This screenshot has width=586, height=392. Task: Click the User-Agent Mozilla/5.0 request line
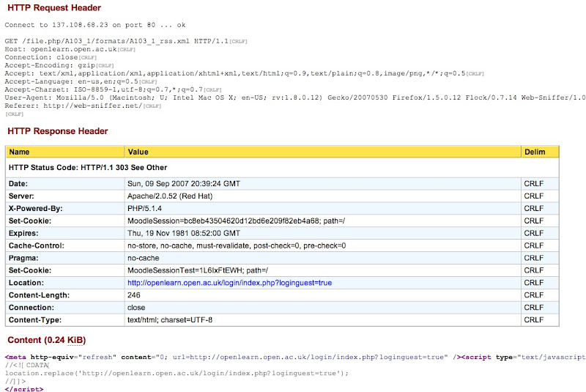click(x=293, y=97)
